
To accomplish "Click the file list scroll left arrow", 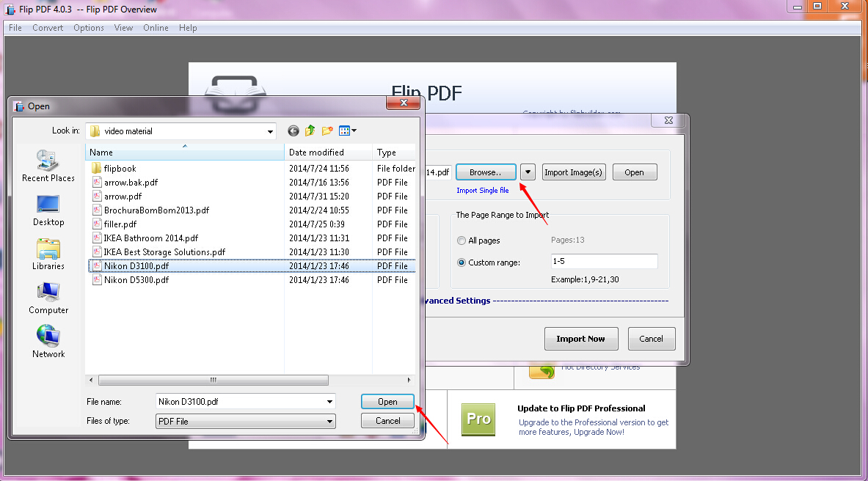I will point(91,381).
